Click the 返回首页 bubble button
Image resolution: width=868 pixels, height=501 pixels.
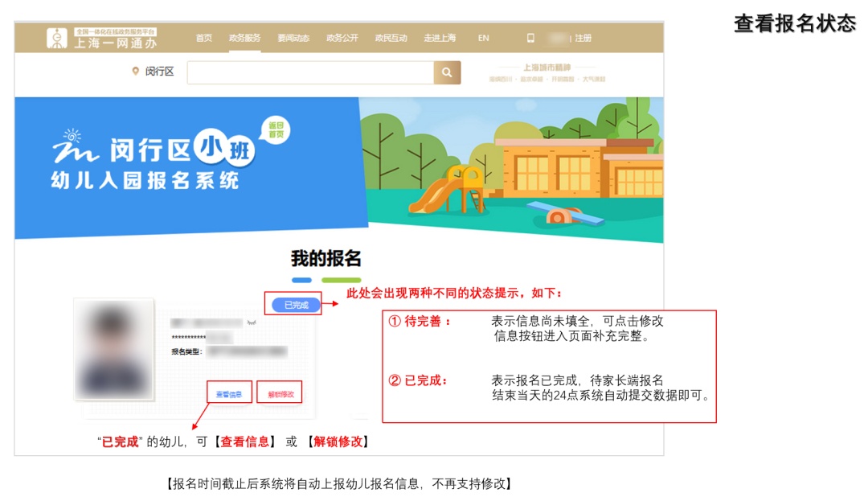click(276, 130)
